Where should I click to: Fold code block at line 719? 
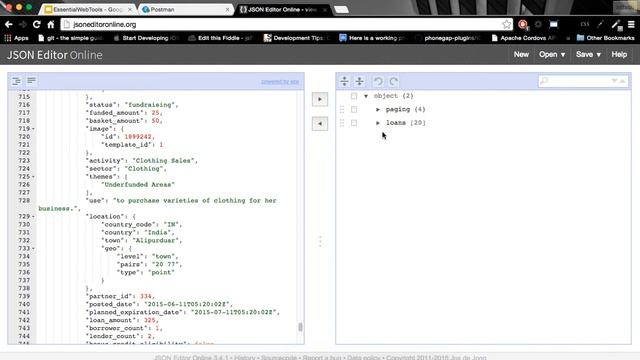point(33,129)
